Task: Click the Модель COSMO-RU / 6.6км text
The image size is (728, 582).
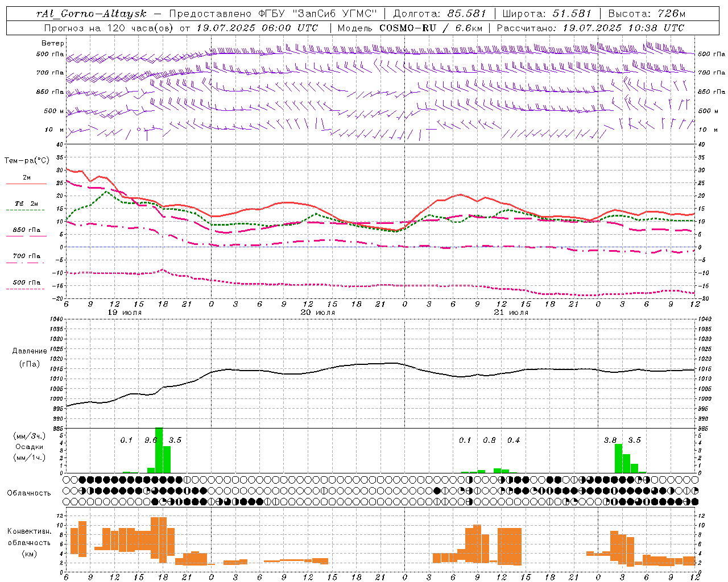Action: pyautogui.click(x=410, y=28)
